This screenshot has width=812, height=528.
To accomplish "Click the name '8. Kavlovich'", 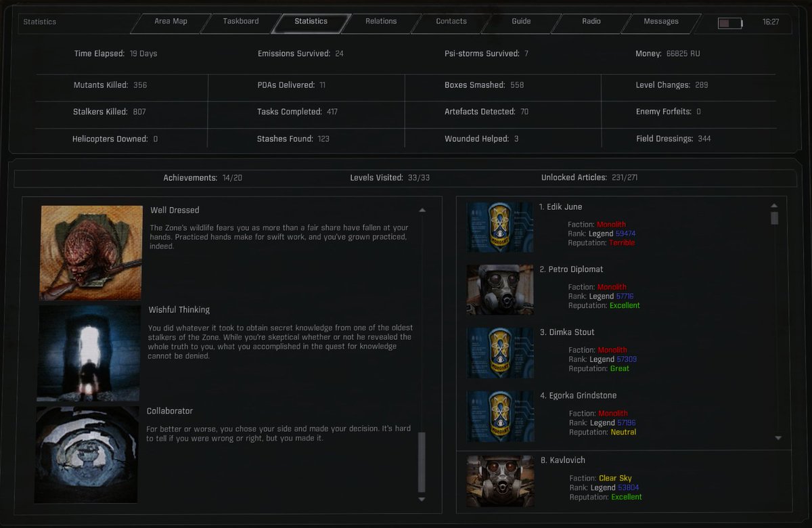I will pyautogui.click(x=562, y=460).
